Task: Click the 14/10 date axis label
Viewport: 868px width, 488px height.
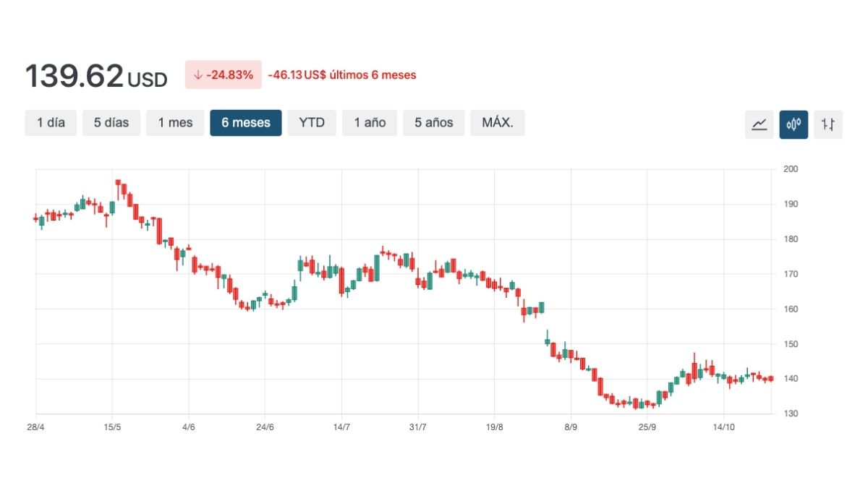Action: tap(724, 427)
